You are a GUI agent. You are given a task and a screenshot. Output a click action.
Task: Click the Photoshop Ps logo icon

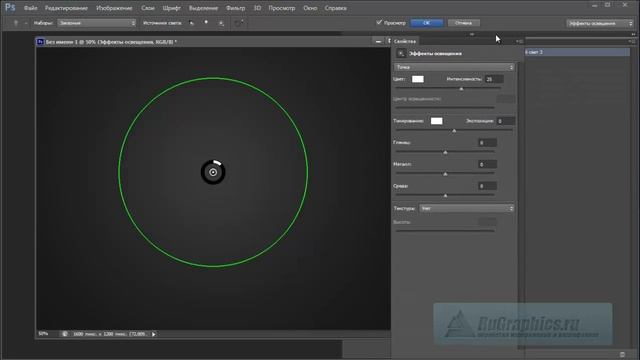(10, 7)
